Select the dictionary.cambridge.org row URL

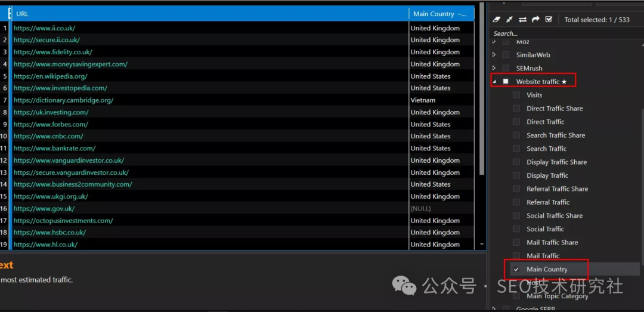(64, 100)
